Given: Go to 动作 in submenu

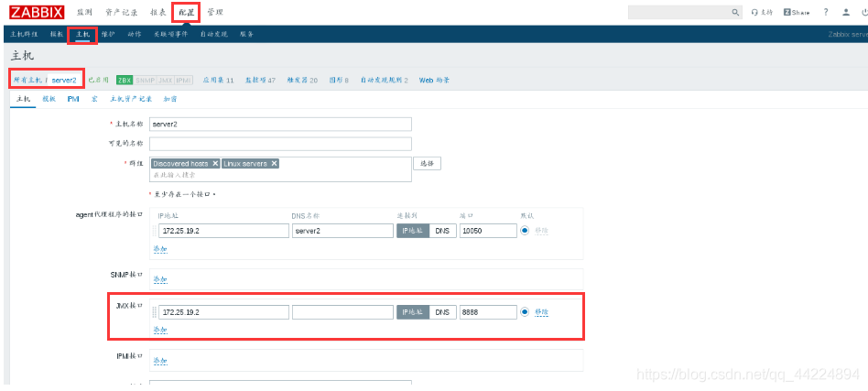Looking at the screenshot, I should [x=135, y=34].
